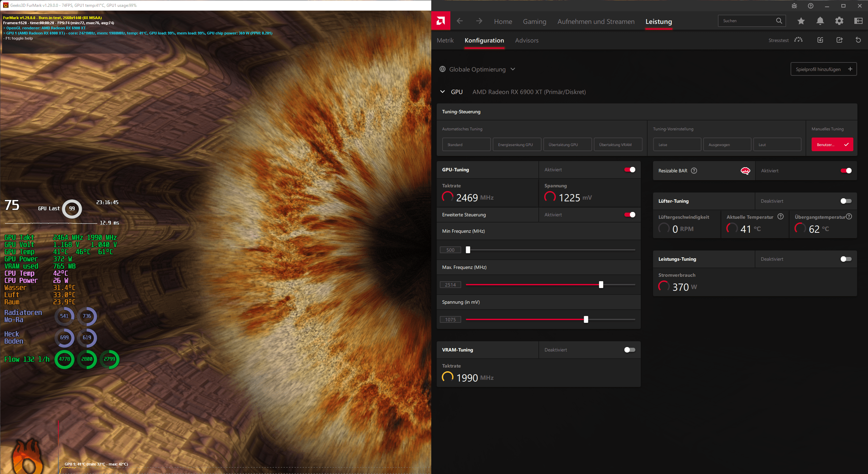This screenshot has height=474, width=868.
Task: Click the export profile icon
Action: coord(839,40)
